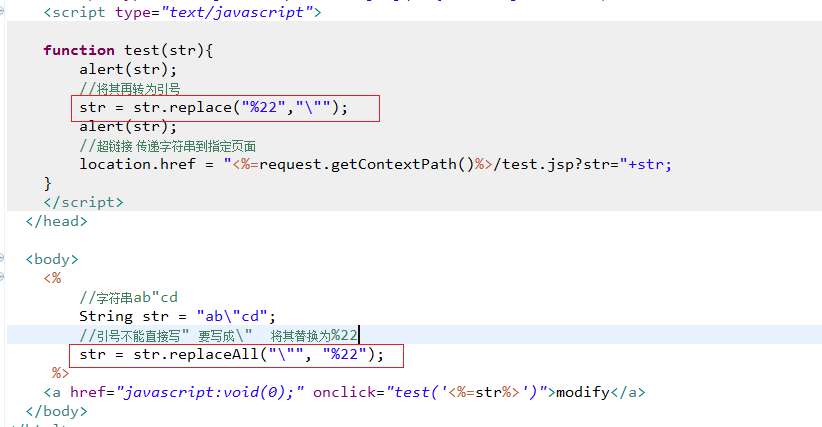Click the opening <body> tag
This screenshot has height=427, width=822.
coord(52,259)
